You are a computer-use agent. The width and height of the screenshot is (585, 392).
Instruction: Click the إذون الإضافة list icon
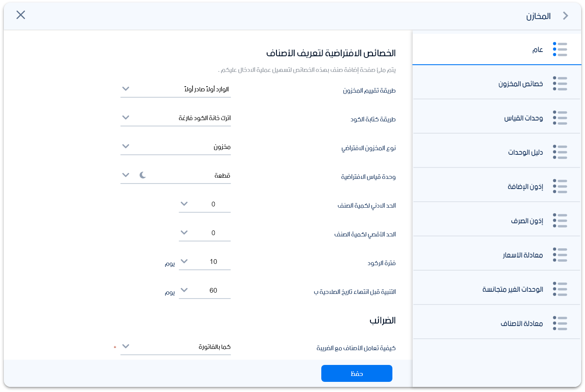point(560,186)
